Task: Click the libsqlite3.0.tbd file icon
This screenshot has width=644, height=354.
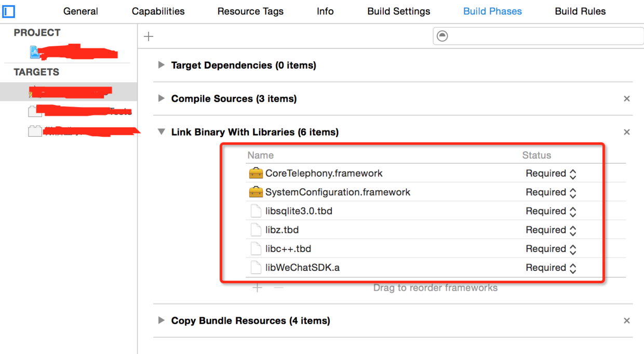Action: point(256,211)
